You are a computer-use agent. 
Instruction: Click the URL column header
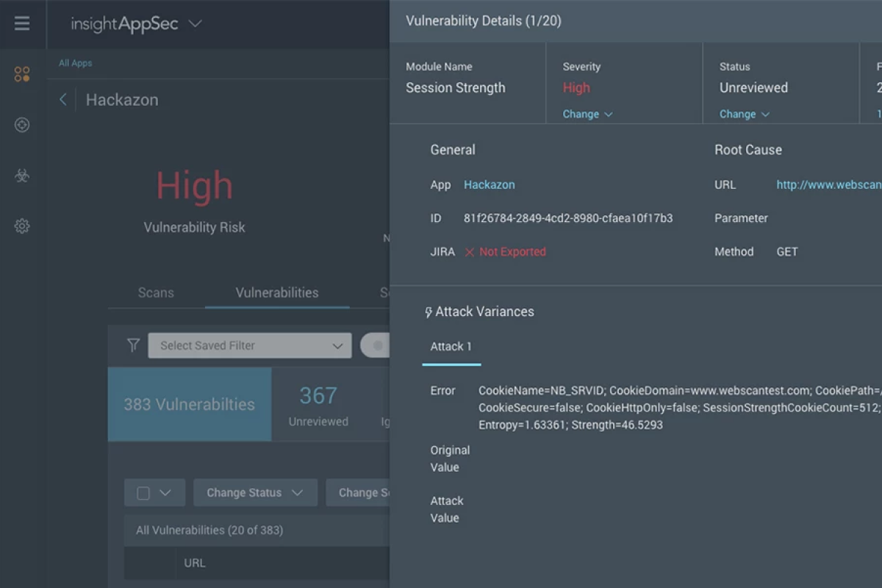(195, 563)
